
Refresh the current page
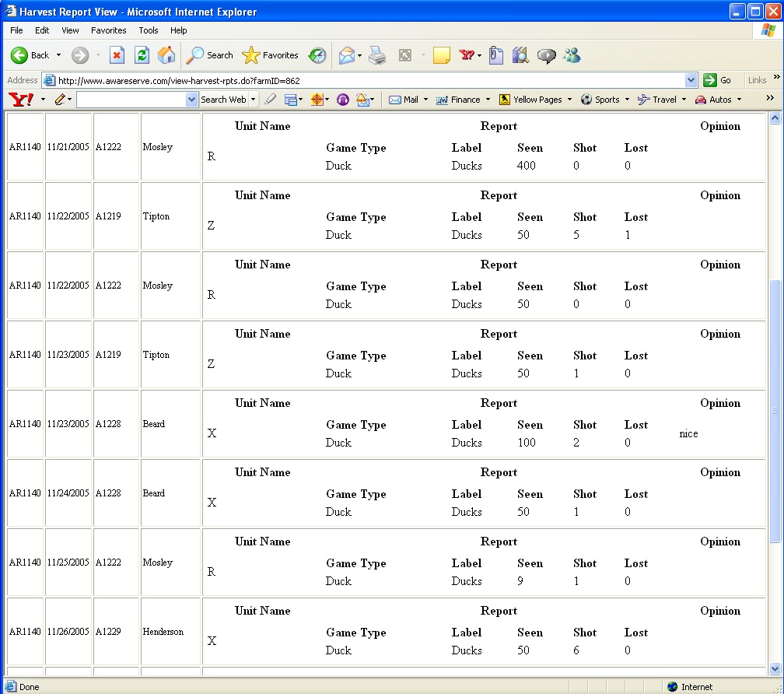click(142, 55)
